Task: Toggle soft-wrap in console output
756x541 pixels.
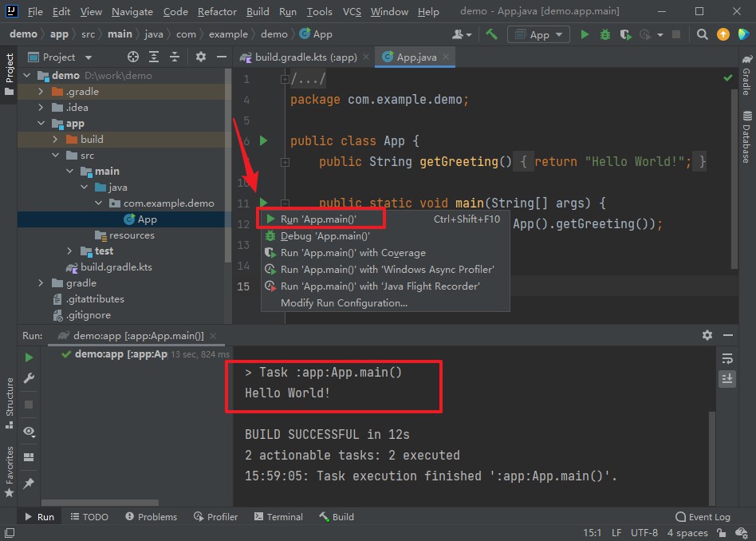Action: pyautogui.click(x=727, y=358)
